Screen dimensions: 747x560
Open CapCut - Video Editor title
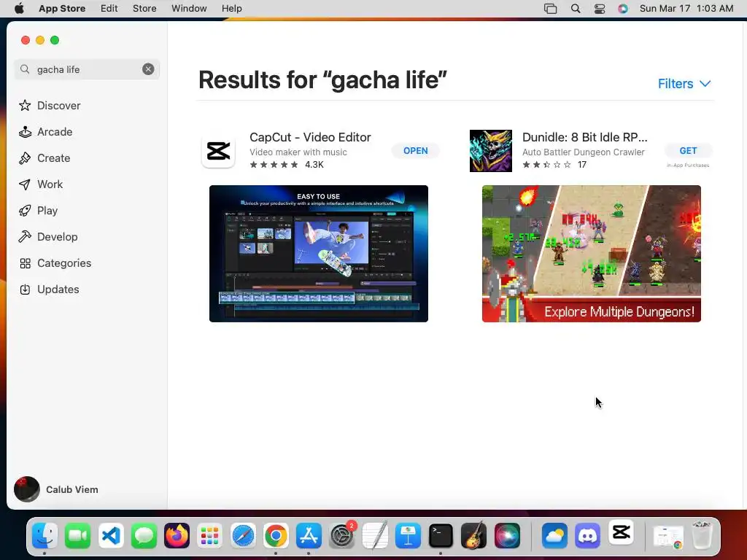(x=310, y=137)
